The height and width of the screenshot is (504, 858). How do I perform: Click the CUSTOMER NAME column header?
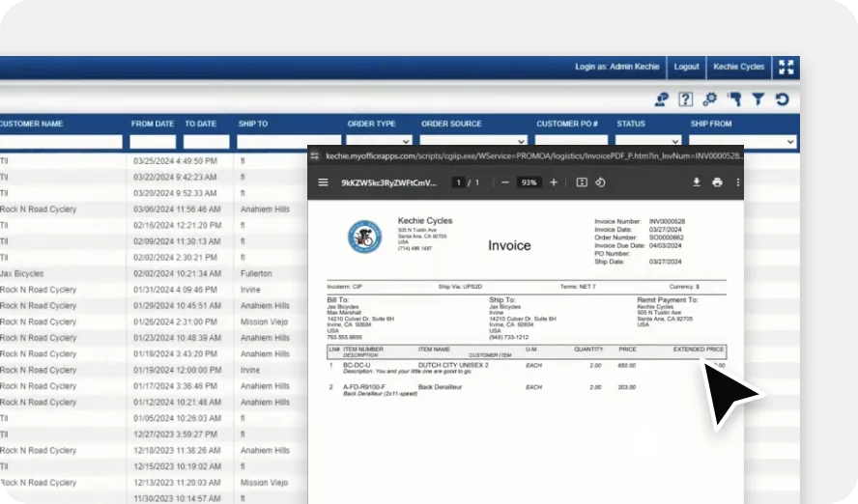pyautogui.click(x=31, y=124)
